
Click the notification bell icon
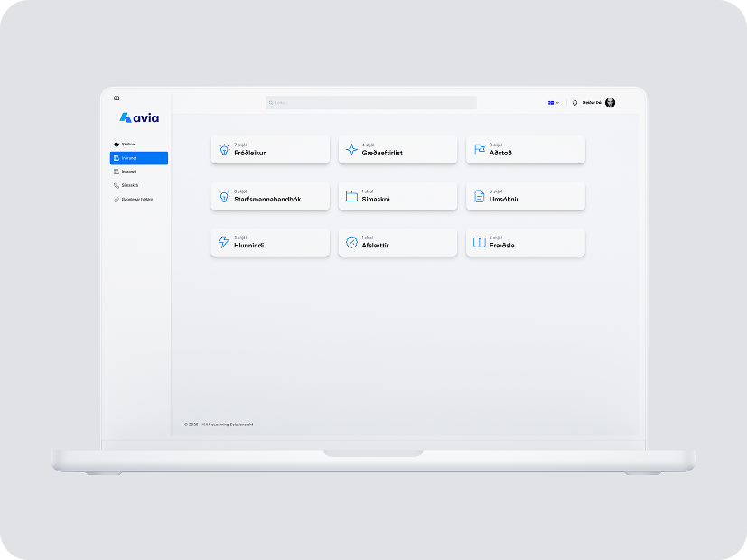click(575, 103)
